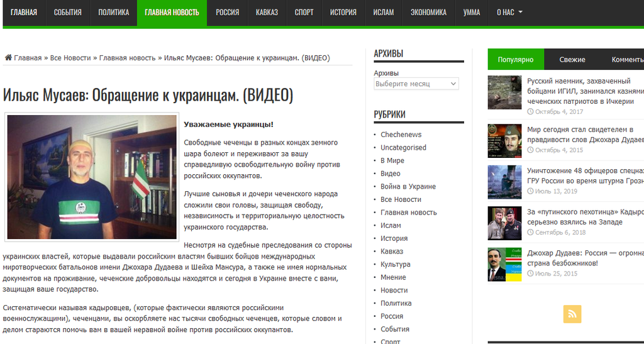Open the archives month dropdown

coord(416,84)
